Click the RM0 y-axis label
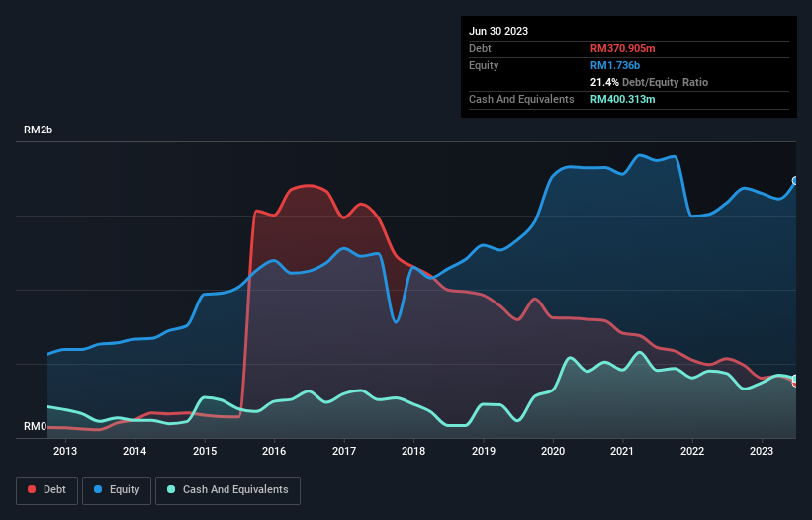The width and height of the screenshot is (812, 520). tap(36, 426)
